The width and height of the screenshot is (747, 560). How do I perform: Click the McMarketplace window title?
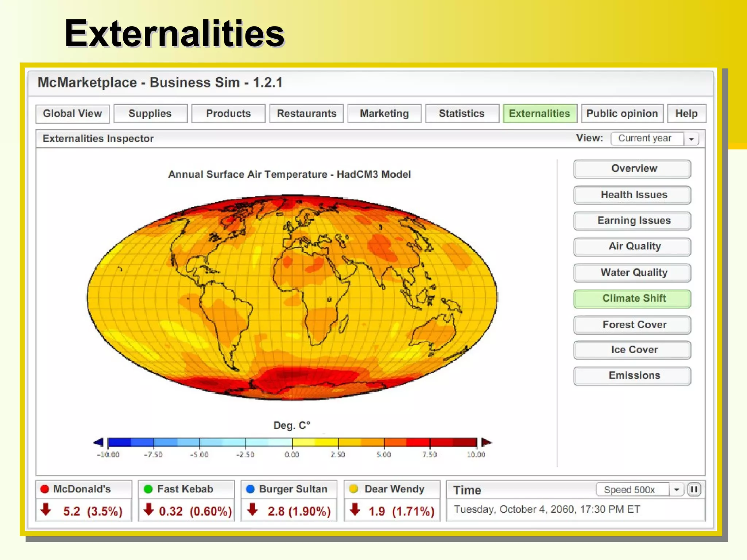point(160,82)
